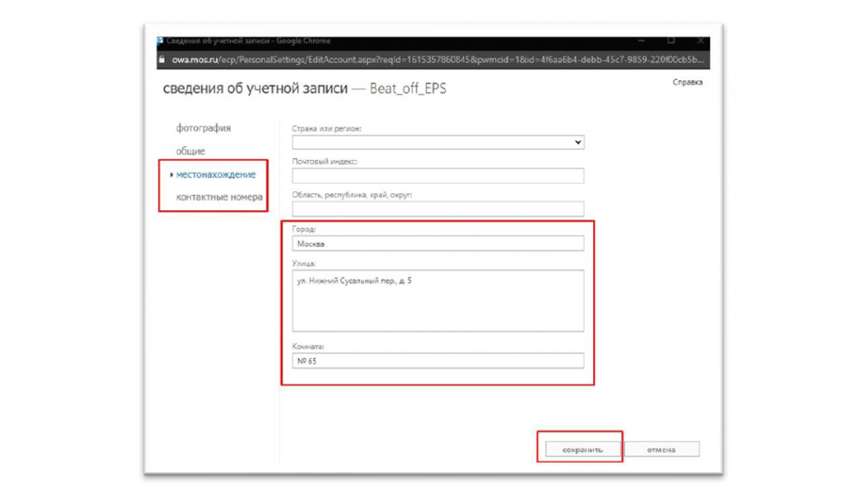The width and height of the screenshot is (841, 504).
Task: Click the Улица text area with the address
Action: [438, 300]
